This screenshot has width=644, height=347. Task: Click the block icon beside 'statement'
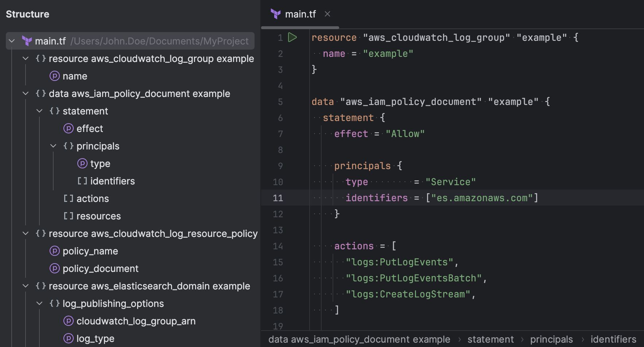click(54, 111)
